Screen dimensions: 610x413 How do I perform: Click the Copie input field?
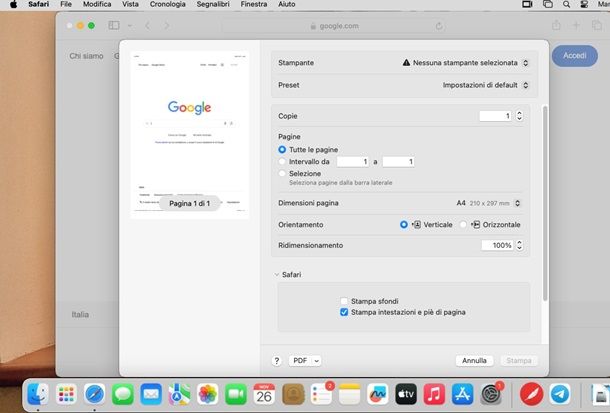coord(495,116)
